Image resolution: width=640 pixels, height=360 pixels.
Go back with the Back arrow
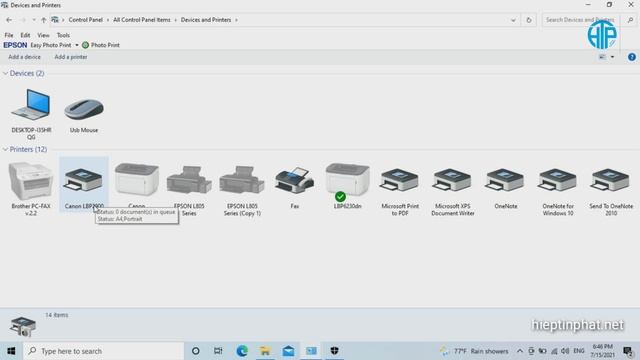point(9,20)
